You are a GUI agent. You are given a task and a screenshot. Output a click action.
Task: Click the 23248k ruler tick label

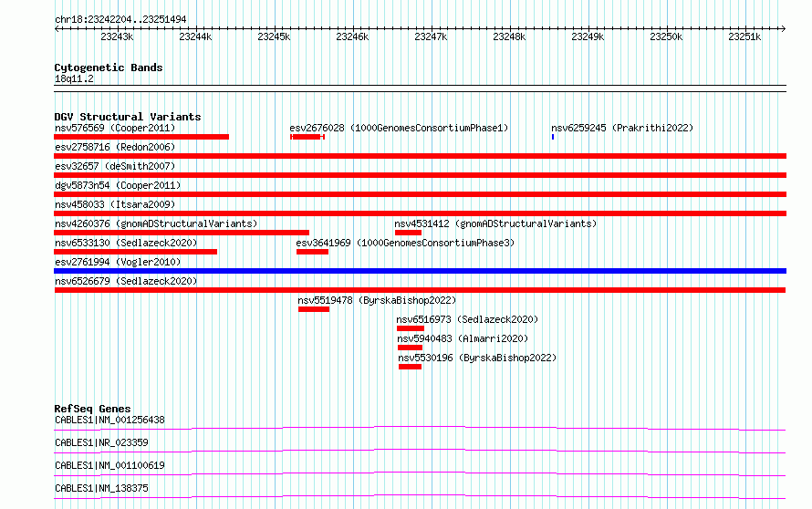coord(509,36)
